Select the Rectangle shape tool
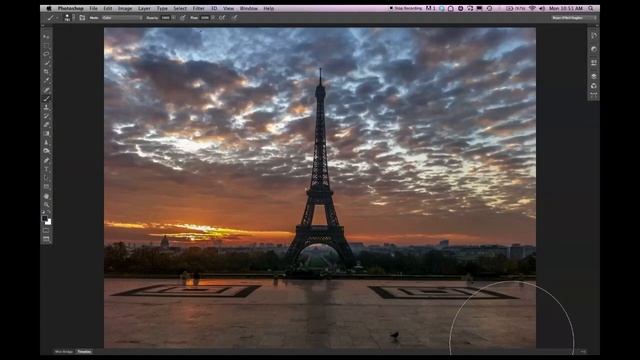640x360 pixels. 46,187
